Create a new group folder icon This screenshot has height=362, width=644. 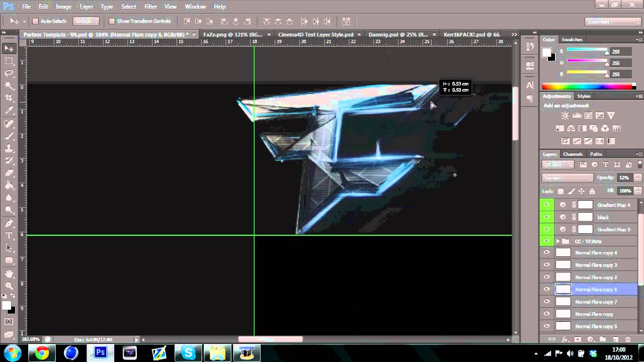click(603, 340)
